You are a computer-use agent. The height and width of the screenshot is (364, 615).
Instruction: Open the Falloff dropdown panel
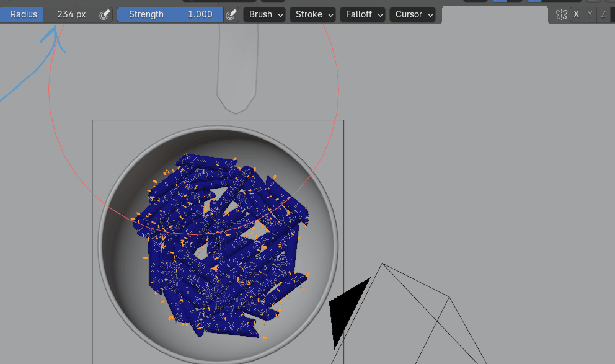(x=362, y=14)
